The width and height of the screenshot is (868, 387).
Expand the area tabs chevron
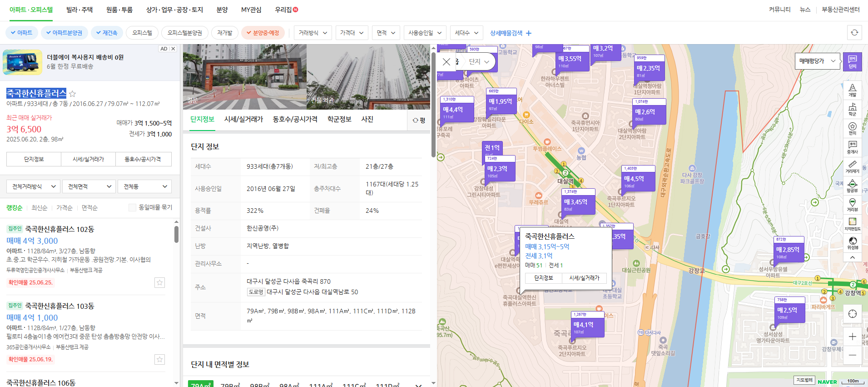pos(418,385)
